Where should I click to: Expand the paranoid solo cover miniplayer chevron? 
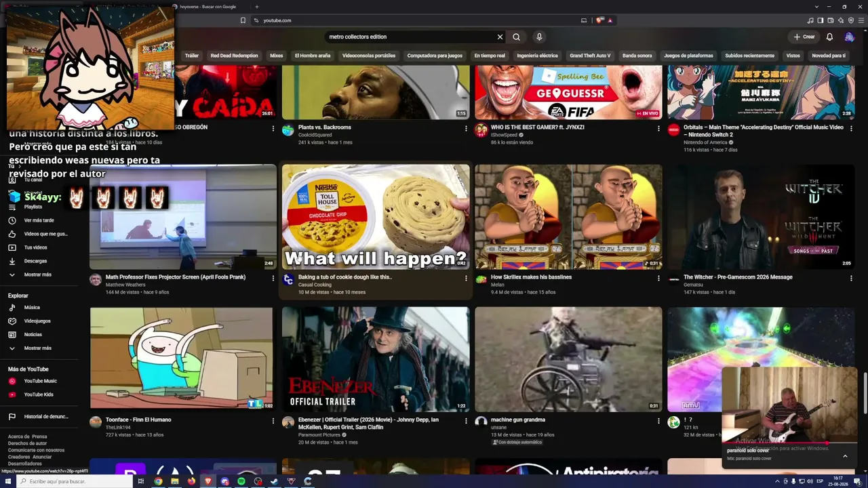(845, 456)
